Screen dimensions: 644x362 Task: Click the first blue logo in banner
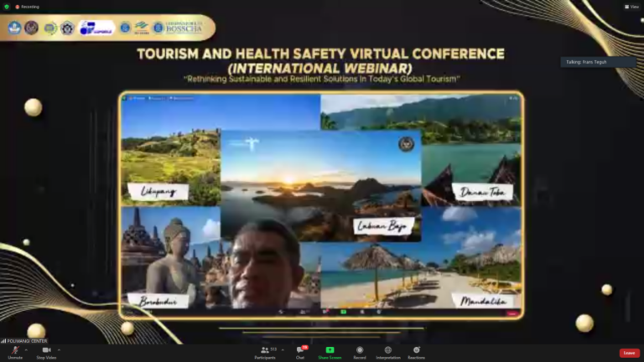(x=14, y=28)
